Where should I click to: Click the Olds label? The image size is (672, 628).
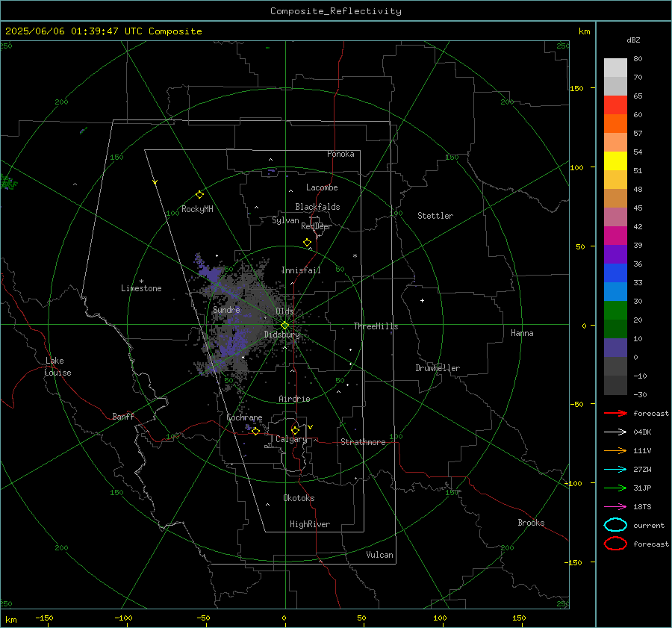coord(284,311)
